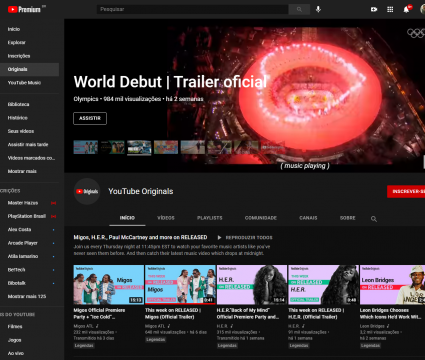This screenshot has height=360, width=425.
Task: Switch to the PLAYLISTS tab
Action: [x=210, y=218]
